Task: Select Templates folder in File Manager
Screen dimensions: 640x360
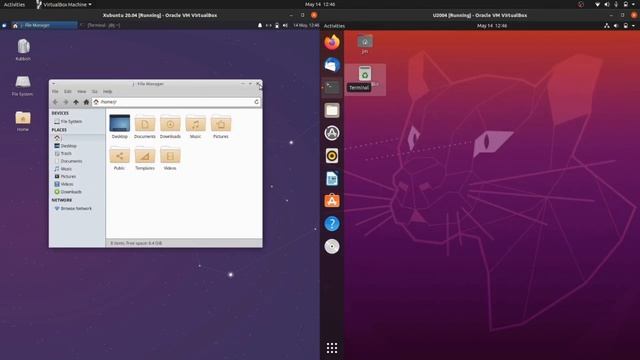Action: (145, 158)
